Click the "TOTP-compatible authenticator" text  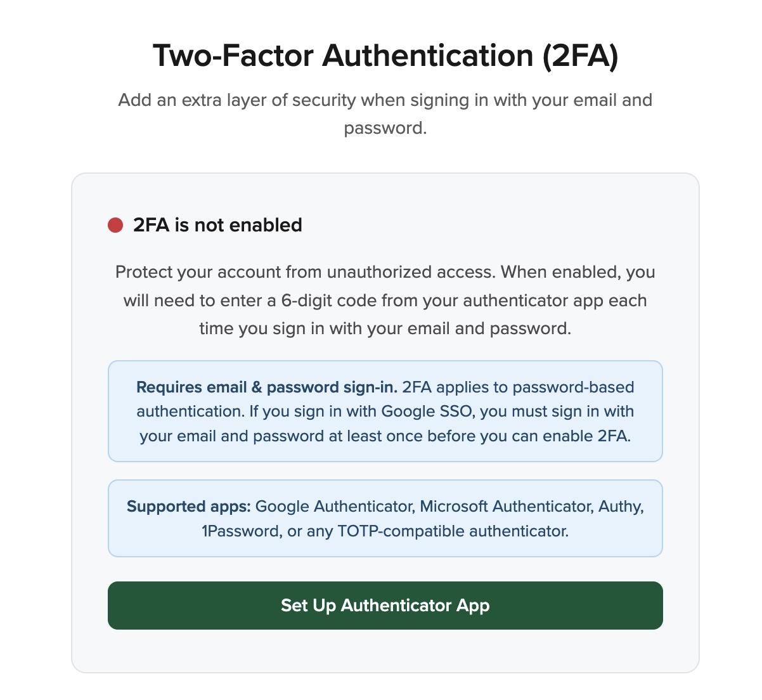pyautogui.click(x=453, y=531)
